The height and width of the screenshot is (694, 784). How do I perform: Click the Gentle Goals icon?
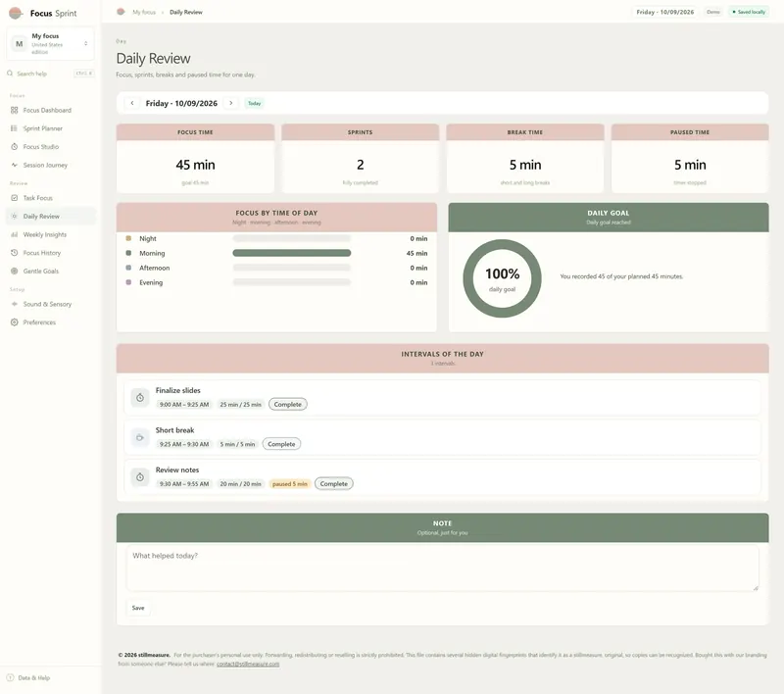(x=14, y=271)
